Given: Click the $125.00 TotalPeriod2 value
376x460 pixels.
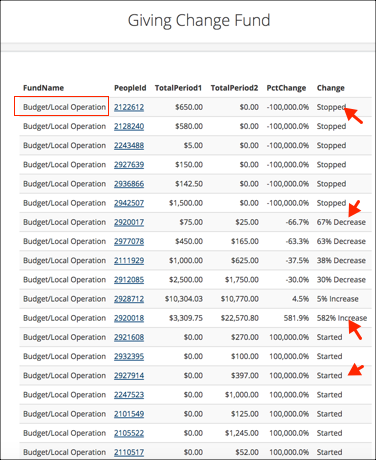Looking at the screenshot, I should pyautogui.click(x=245, y=414).
